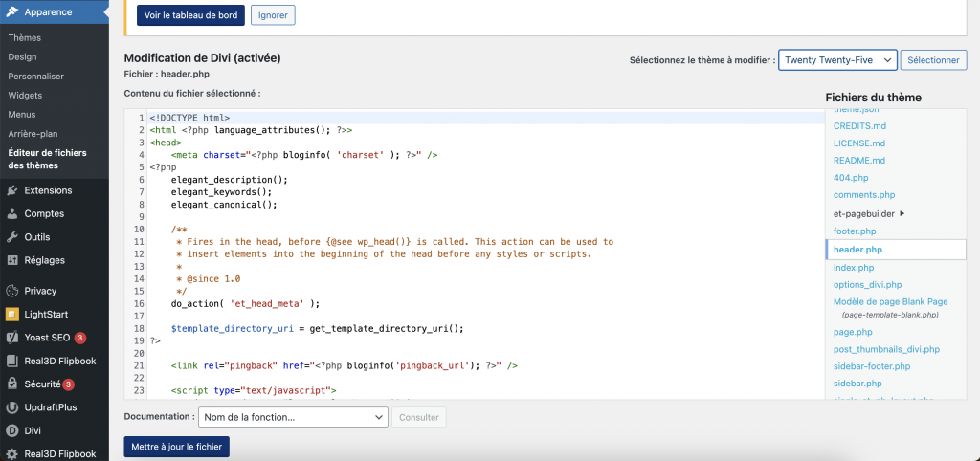Click the Consulter button
Screen dimensions: 980x461
point(419,417)
